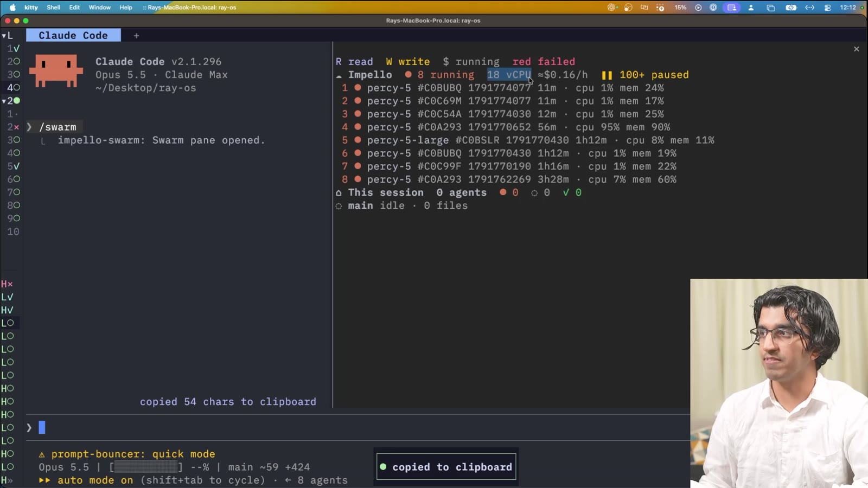Open the Edit menu
Image resolution: width=868 pixels, height=488 pixels.
click(74, 8)
